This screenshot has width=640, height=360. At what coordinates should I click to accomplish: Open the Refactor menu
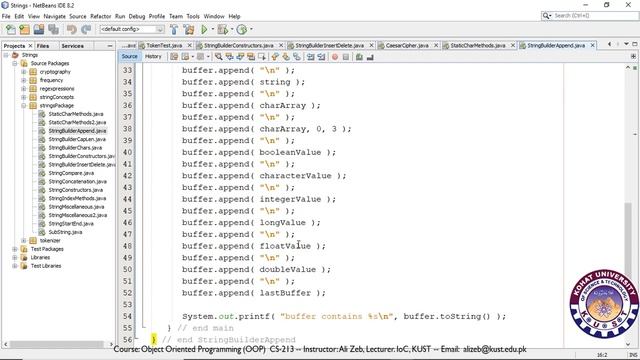[100, 16]
